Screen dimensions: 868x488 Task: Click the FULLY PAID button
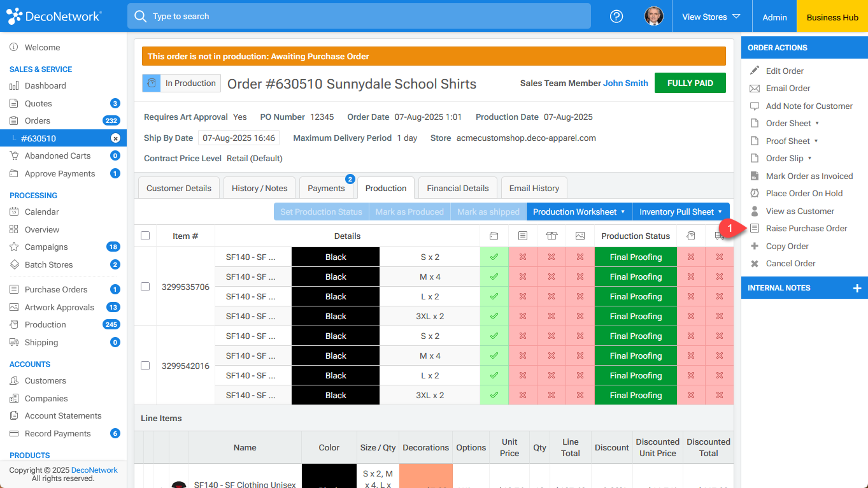click(690, 83)
